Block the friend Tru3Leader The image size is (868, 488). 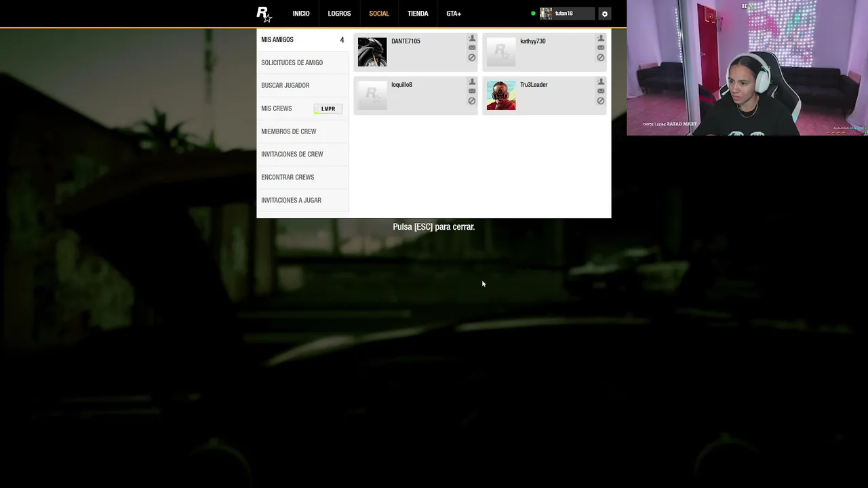click(x=601, y=101)
